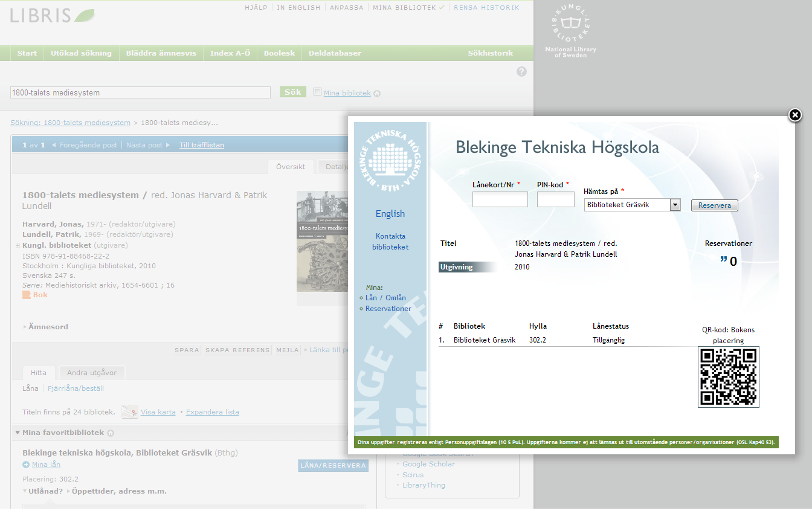The width and height of the screenshot is (812, 525).
Task: Click Mina bibliotek link beside checkbox
Action: (347, 93)
